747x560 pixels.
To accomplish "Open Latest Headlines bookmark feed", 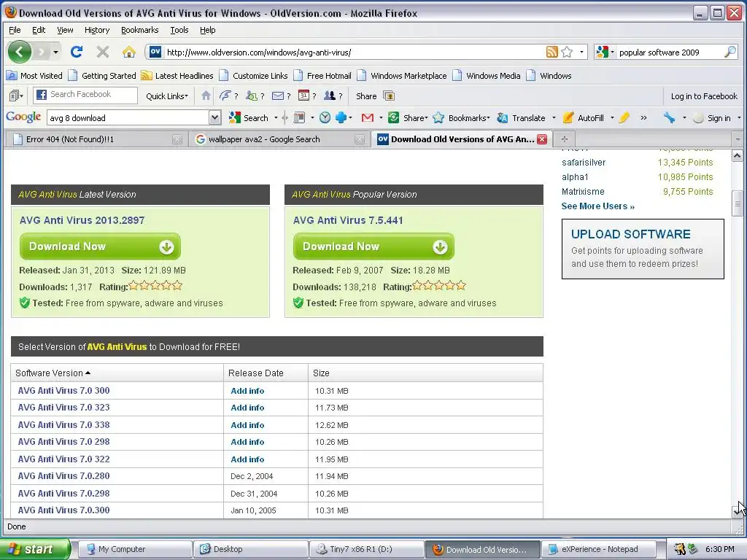I will tap(177, 76).
